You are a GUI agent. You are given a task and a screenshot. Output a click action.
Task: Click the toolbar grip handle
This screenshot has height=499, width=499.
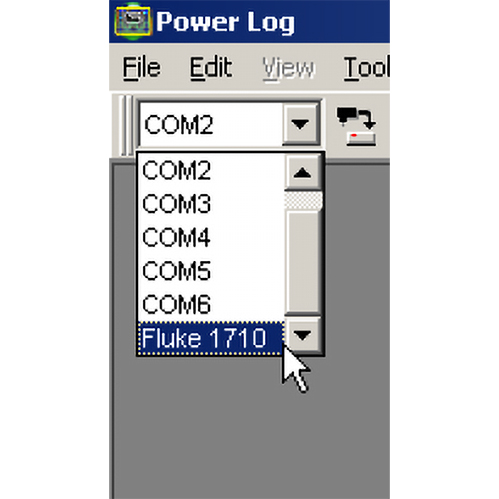[x=126, y=126]
